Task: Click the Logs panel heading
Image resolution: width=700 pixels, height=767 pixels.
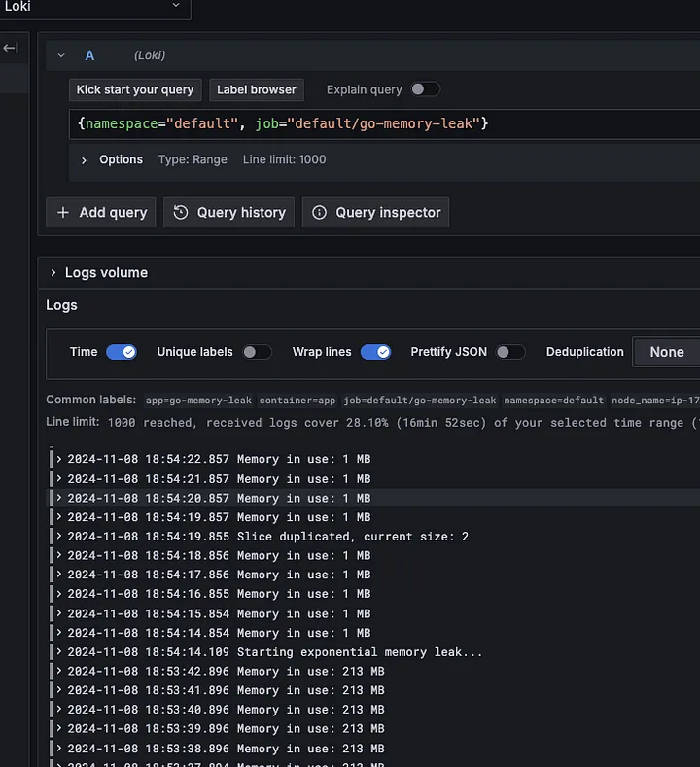Action: point(61,305)
